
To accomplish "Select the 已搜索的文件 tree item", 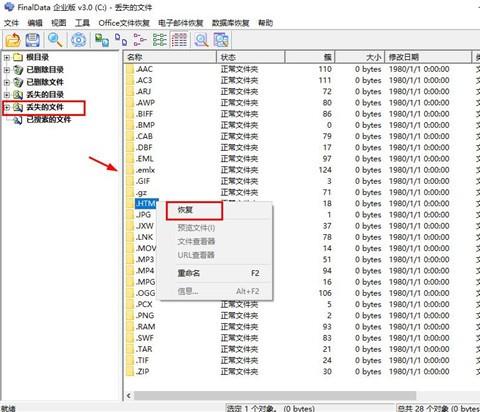I will click(49, 120).
